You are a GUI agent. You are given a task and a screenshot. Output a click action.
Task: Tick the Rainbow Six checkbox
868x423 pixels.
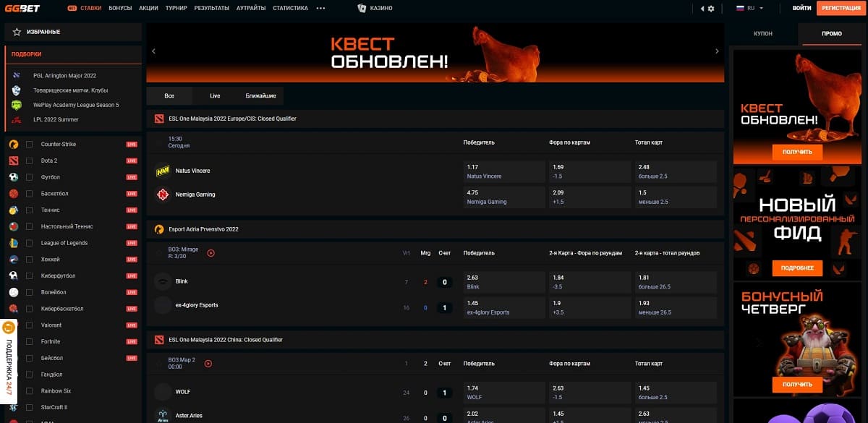click(30, 391)
